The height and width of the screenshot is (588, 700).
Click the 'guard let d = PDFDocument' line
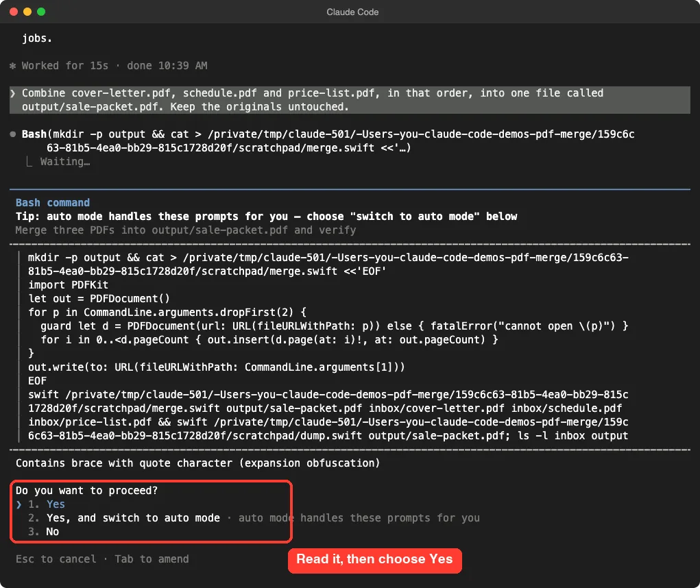pyautogui.click(x=335, y=326)
